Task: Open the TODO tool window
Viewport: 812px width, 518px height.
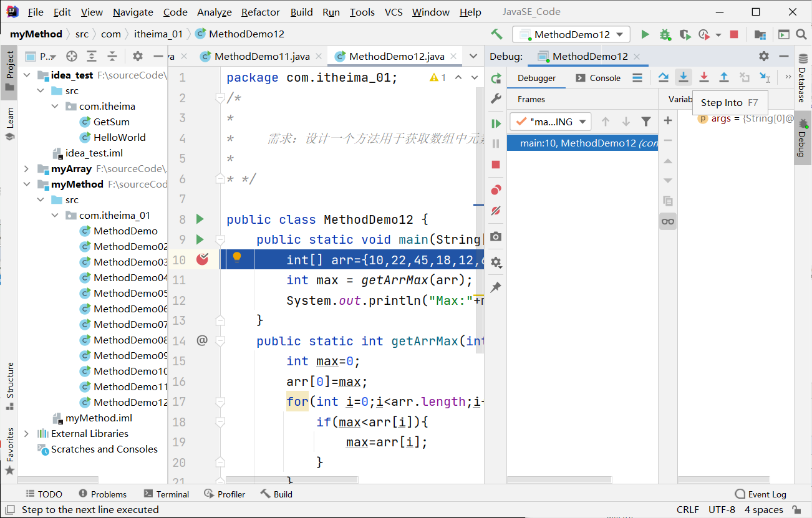Action: (44, 494)
